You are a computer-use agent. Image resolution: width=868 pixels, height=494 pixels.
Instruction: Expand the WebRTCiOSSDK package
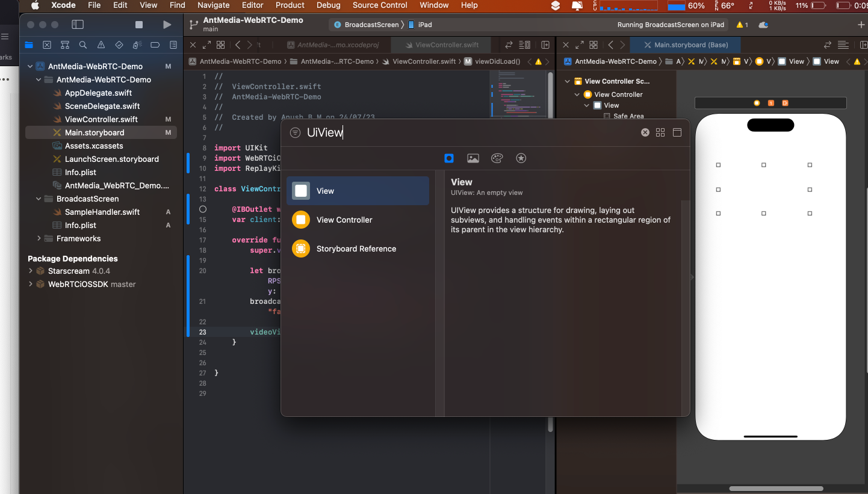[x=31, y=284]
